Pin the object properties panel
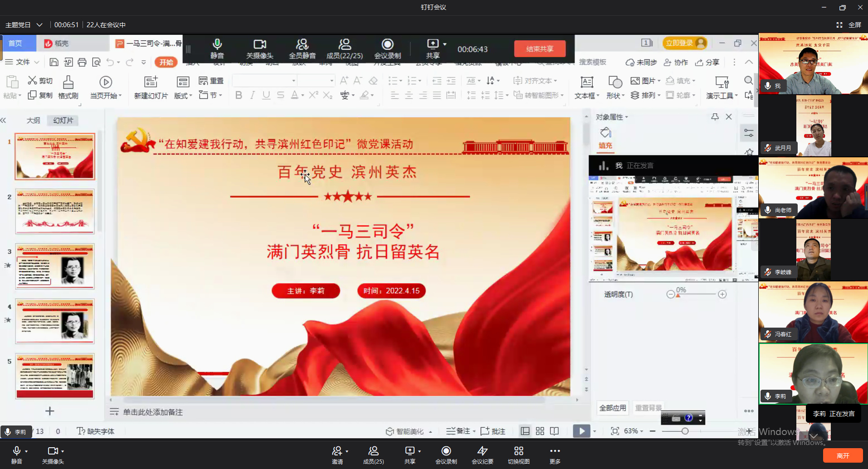The image size is (868, 469). click(715, 117)
